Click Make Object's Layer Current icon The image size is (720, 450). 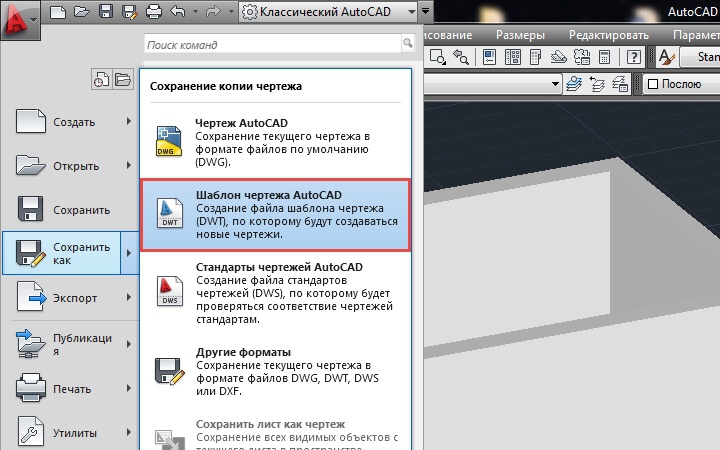pyautogui.click(x=574, y=84)
